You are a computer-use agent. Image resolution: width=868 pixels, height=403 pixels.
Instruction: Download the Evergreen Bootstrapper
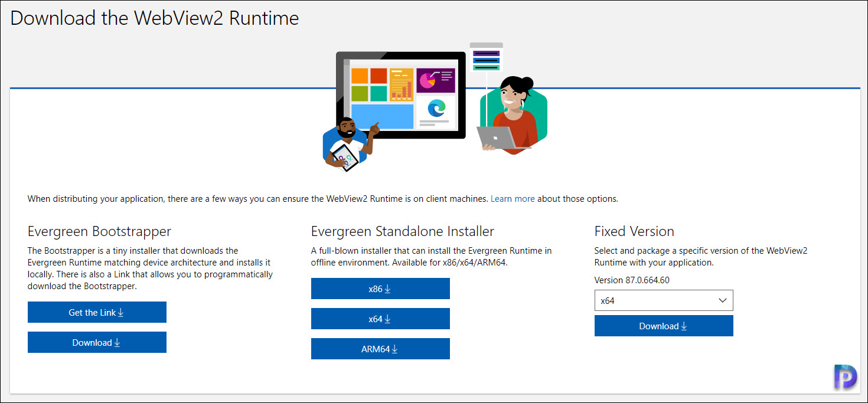point(97,342)
